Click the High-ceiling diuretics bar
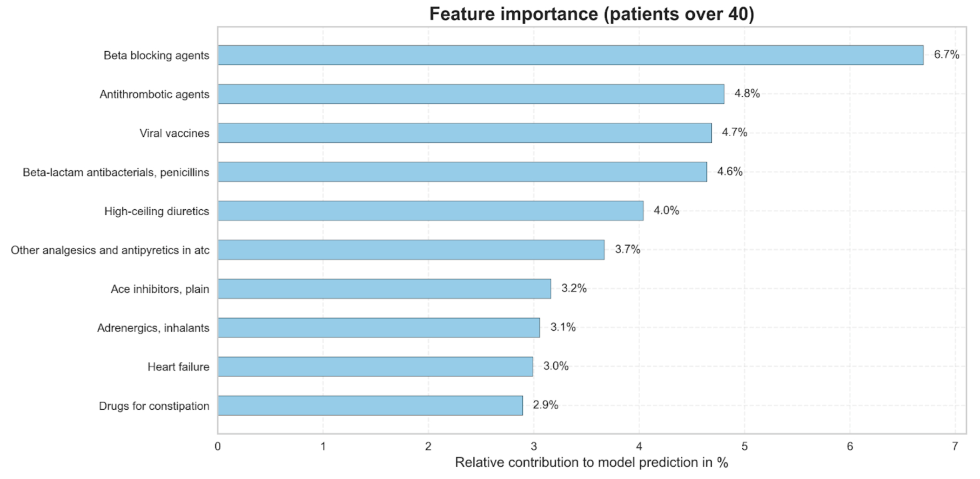The image size is (980, 479). (x=430, y=211)
